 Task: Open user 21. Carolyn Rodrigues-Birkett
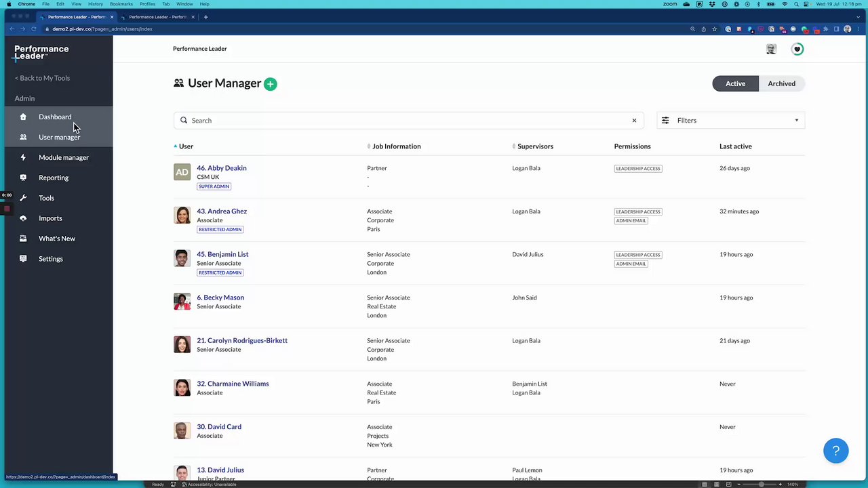[242, 340]
